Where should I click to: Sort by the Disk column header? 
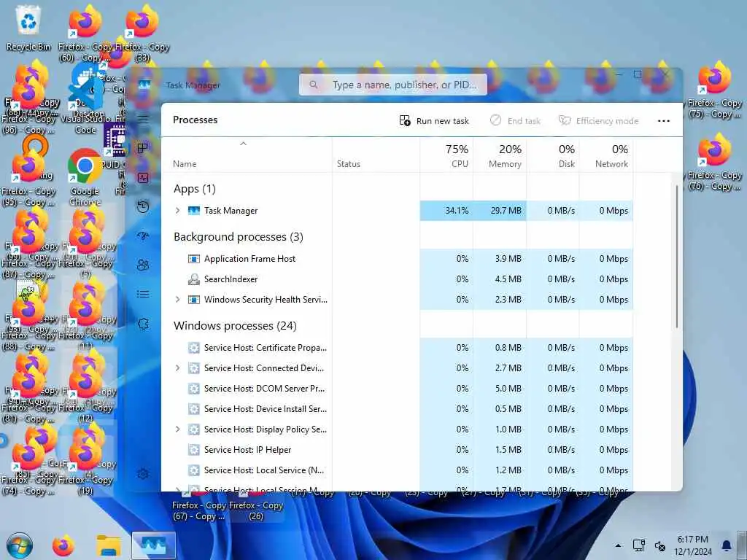click(553, 156)
